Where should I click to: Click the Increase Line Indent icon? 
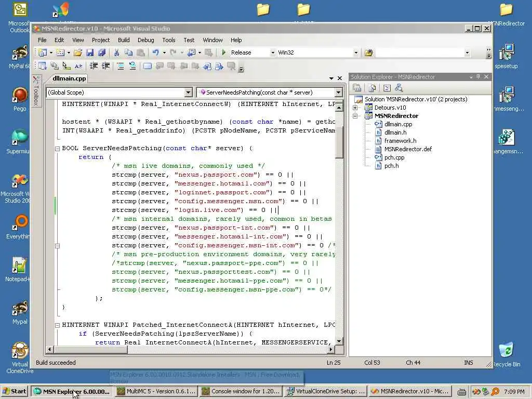click(x=106, y=66)
